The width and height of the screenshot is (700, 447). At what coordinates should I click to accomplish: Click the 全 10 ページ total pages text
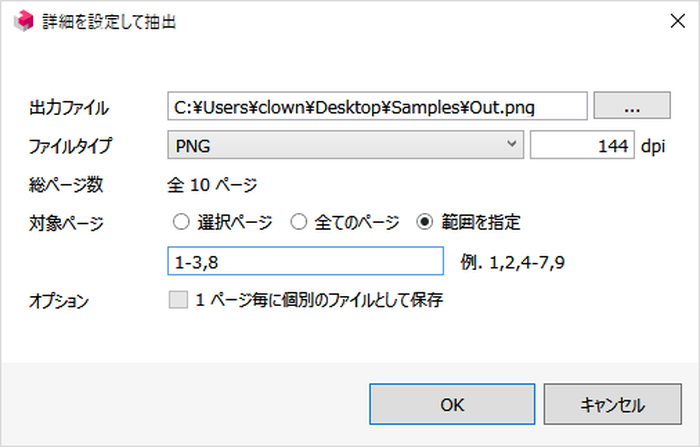click(212, 184)
